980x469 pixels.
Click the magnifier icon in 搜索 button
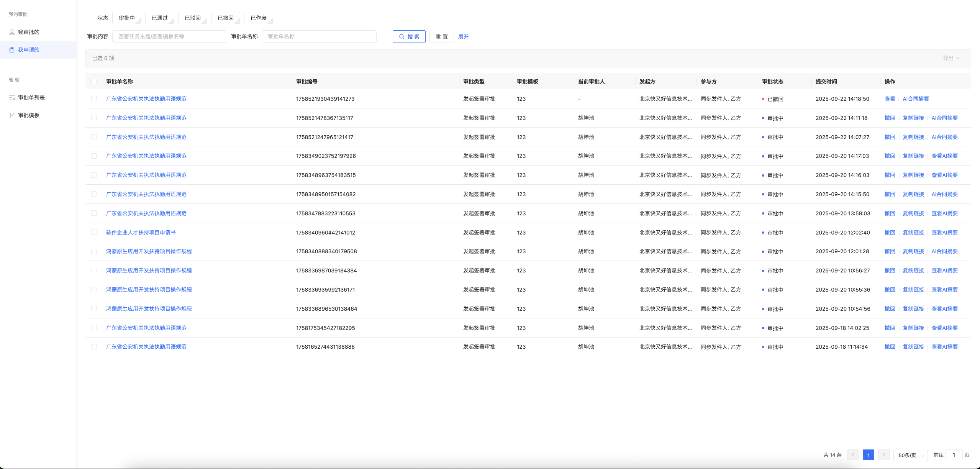(402, 37)
